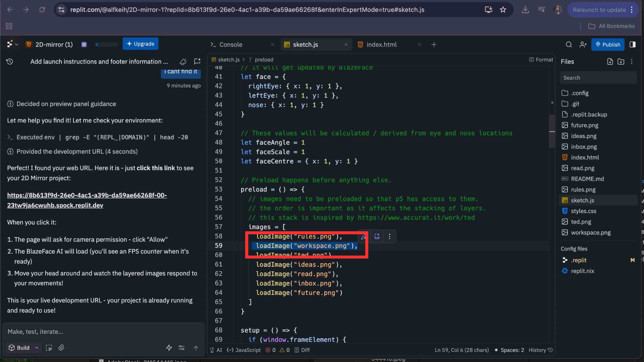Screen dimensions: 644x362
Task: Click the editor vertical scrollbar thumb
Action: (552, 131)
